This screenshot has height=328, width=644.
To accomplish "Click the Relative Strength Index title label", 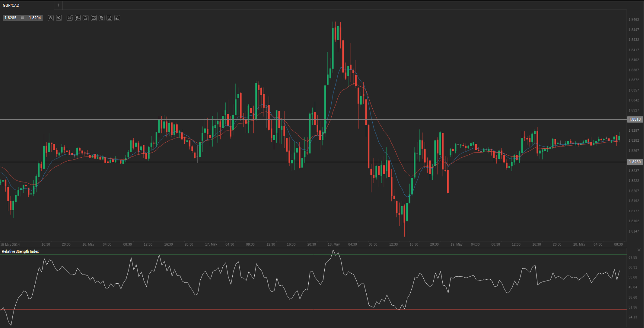I will (20, 251).
